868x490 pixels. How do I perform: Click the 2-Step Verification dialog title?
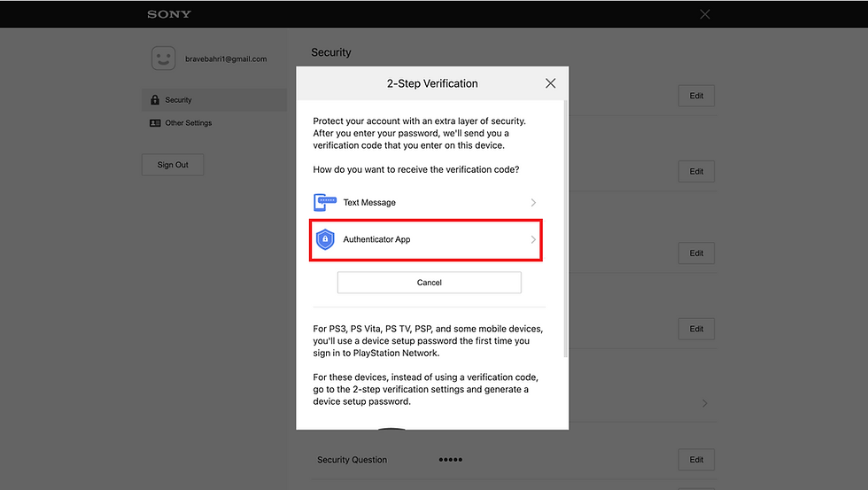coord(432,83)
